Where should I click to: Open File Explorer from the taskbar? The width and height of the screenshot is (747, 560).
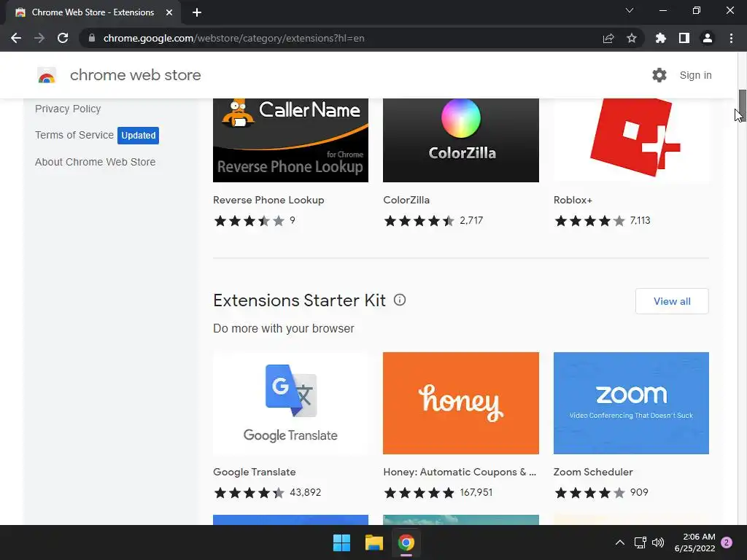tap(374, 542)
